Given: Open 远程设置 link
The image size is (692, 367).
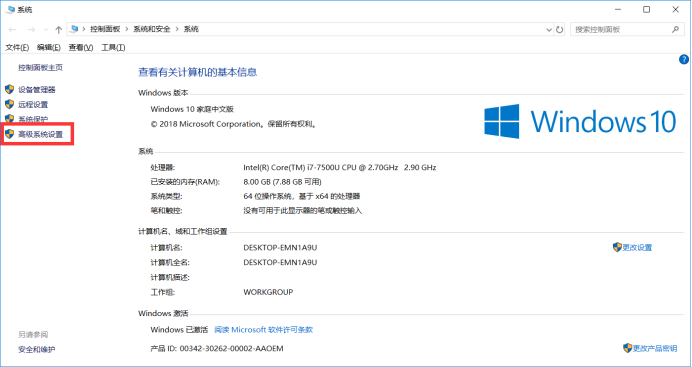Looking at the screenshot, I should tap(33, 105).
